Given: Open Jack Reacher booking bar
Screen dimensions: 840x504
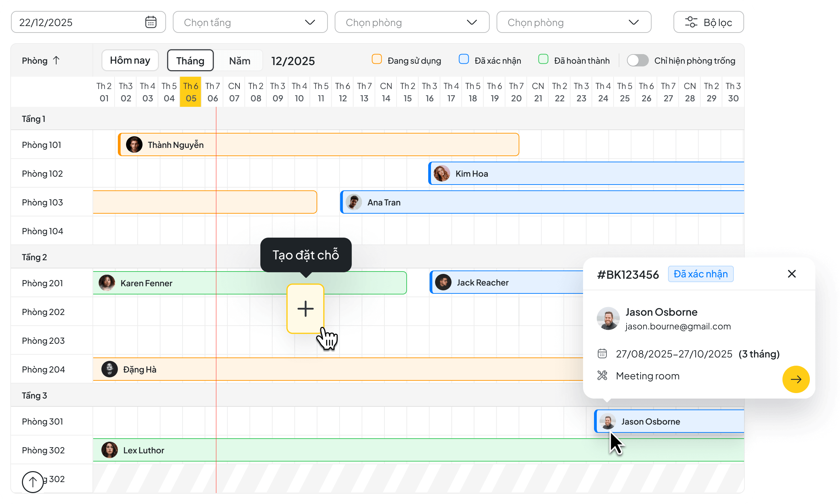Looking at the screenshot, I should point(506,282).
